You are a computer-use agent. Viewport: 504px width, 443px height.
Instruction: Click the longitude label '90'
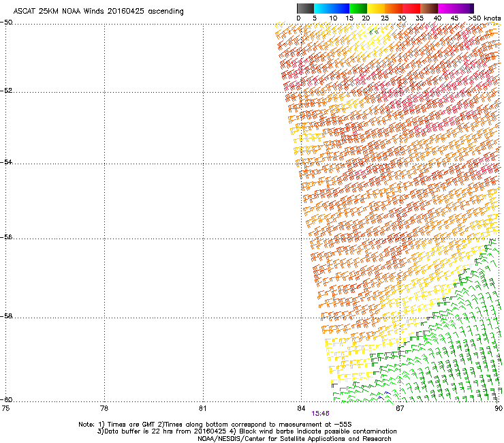(499, 408)
